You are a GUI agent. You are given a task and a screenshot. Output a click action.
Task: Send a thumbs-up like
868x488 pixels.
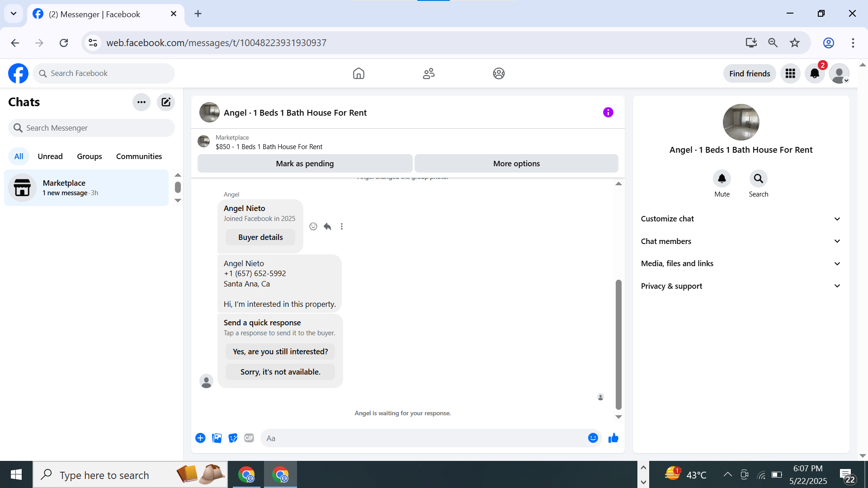(x=613, y=438)
